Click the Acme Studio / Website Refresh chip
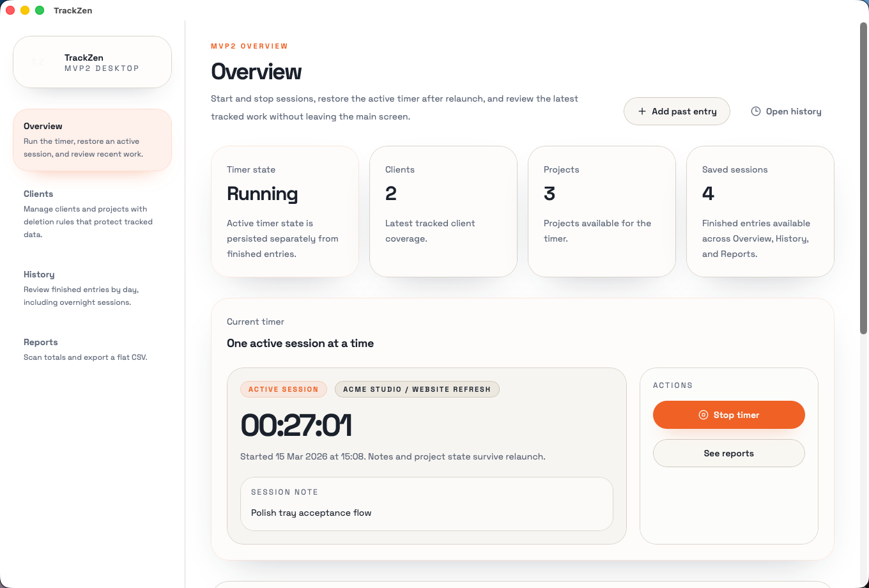Image resolution: width=869 pixels, height=588 pixels. point(417,389)
